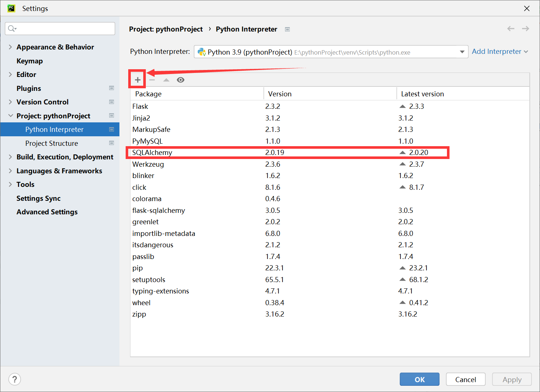This screenshot has height=392, width=540.
Task: Click upgrade arrow next to pip 23.2.1
Action: (x=403, y=268)
